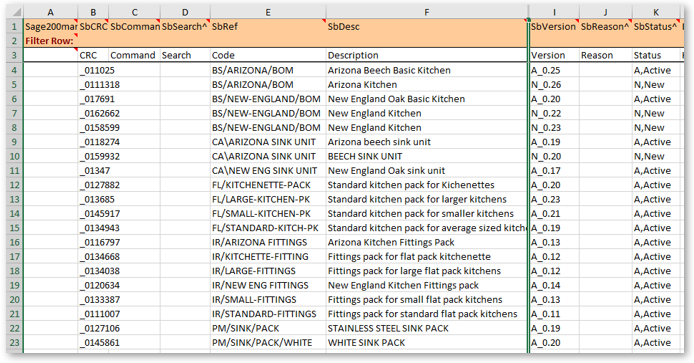Viewport: 694px width, 363px height.
Task: Select row 12 header
Action: [x=15, y=185]
